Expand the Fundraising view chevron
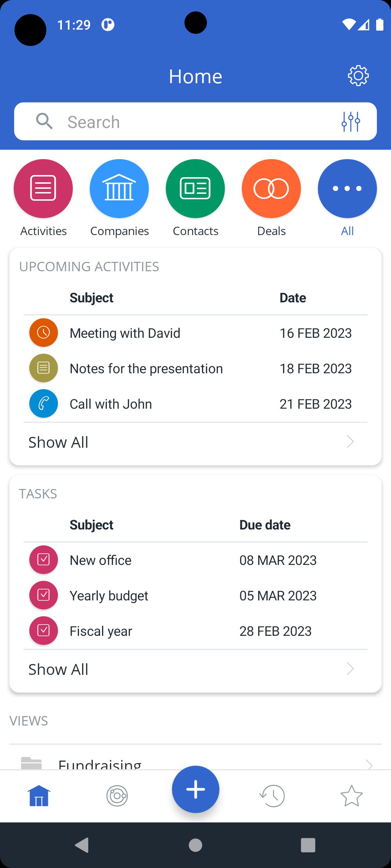This screenshot has width=391, height=868. pyautogui.click(x=369, y=764)
